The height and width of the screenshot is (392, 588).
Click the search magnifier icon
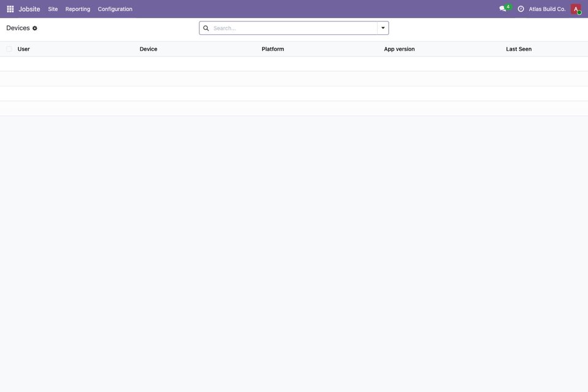point(206,28)
